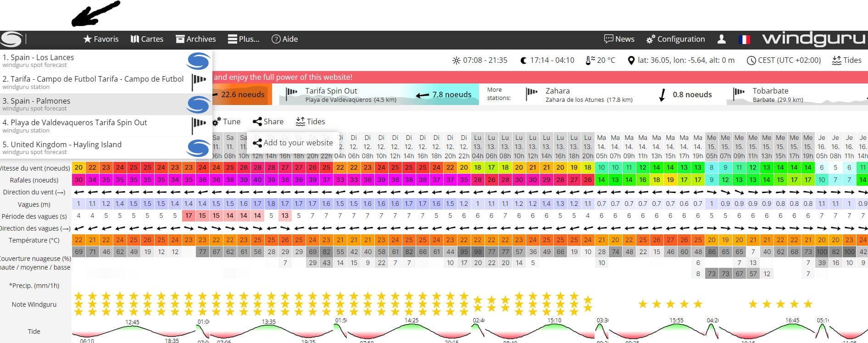
Task: Click the Période des vagues (s) row label
Action: 34,216
